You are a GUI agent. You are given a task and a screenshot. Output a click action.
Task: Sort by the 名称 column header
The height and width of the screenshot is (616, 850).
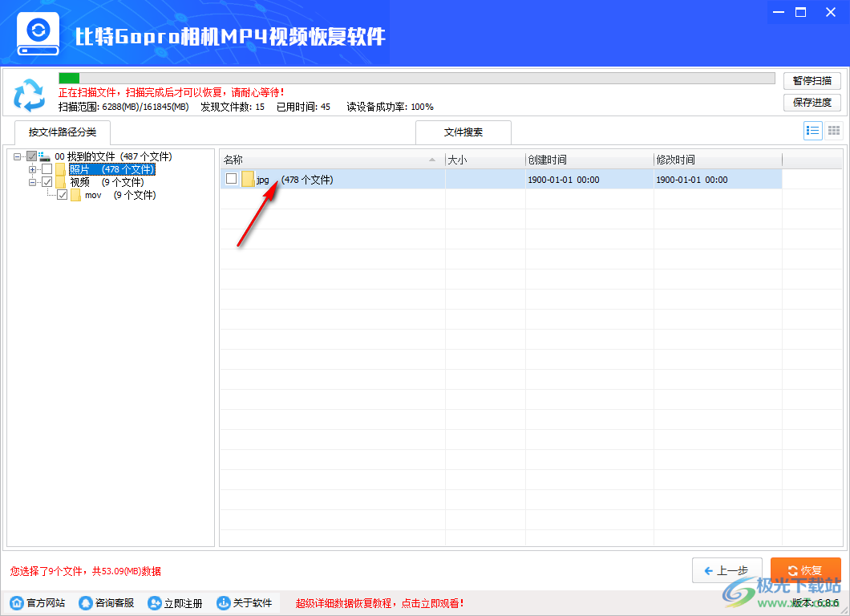pyautogui.click(x=332, y=160)
